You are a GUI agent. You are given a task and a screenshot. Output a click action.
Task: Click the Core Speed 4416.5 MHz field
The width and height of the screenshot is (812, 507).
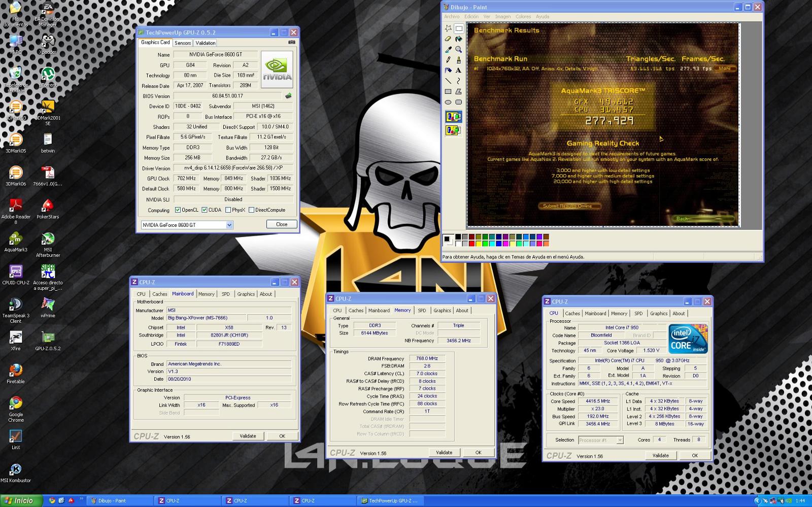coord(598,401)
